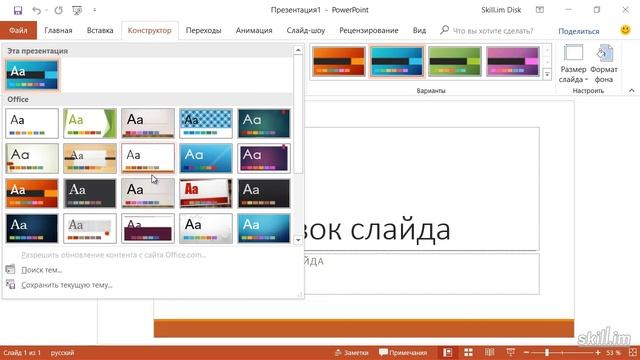Click the Redo repeat icon
The height and width of the screenshot is (360, 640).
(x=58, y=10)
